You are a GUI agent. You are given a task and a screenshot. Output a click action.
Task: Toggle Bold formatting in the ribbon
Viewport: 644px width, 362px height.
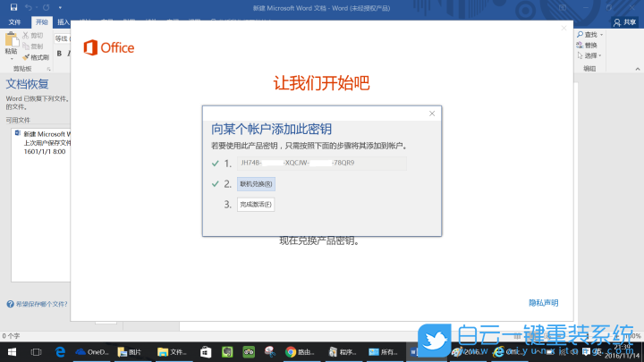pyautogui.click(x=59, y=54)
